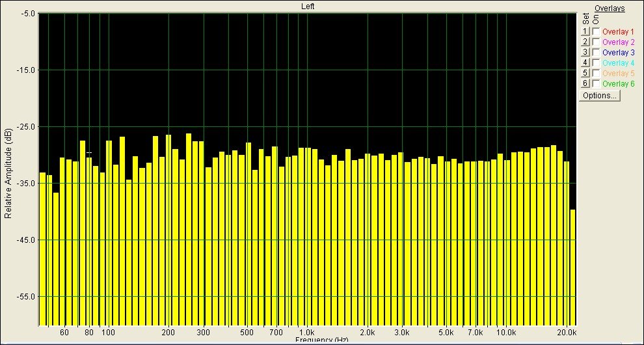Screen dimensions: 644x345
Task: Check the Overlay 3 box
Action: pyautogui.click(x=596, y=52)
